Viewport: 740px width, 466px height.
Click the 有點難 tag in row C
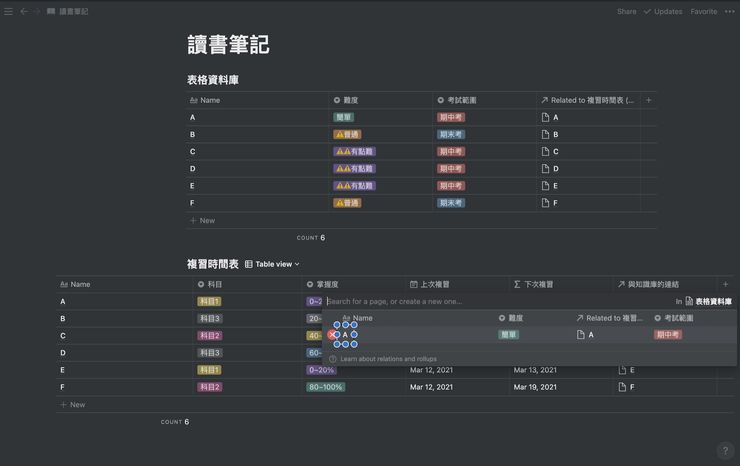tap(354, 152)
